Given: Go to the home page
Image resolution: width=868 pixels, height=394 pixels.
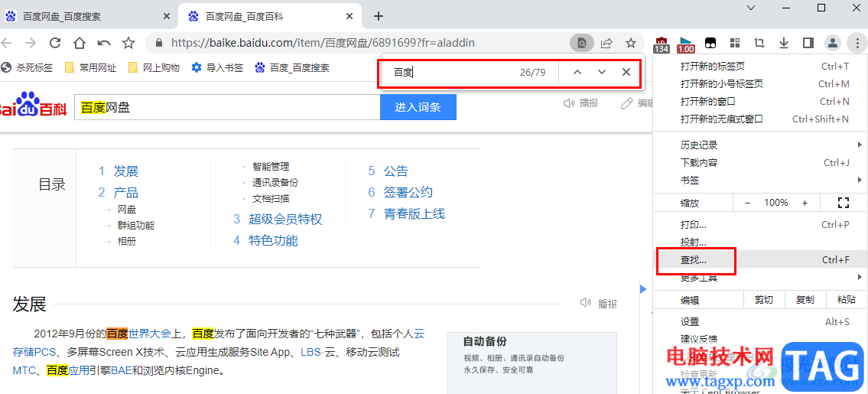Looking at the screenshot, I should [x=80, y=43].
